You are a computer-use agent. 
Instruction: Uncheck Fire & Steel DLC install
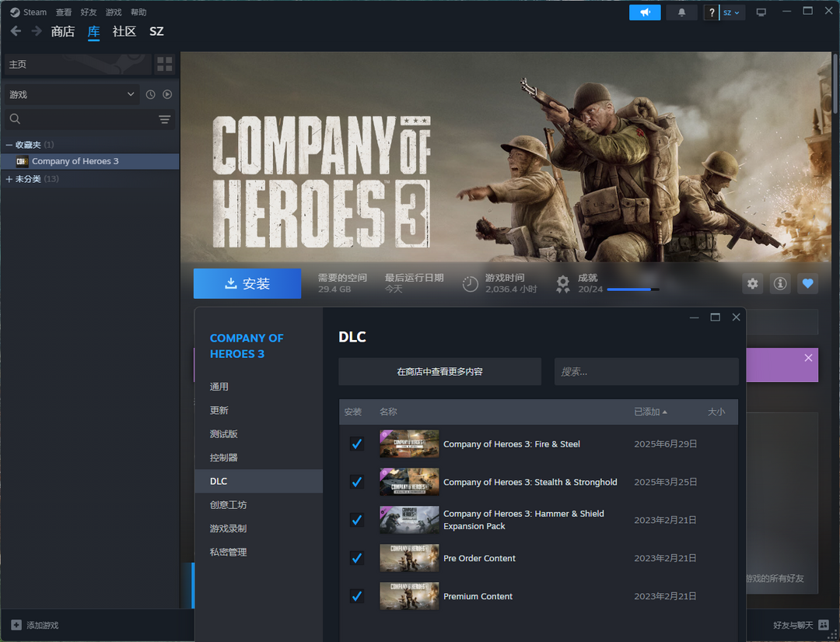pos(356,444)
